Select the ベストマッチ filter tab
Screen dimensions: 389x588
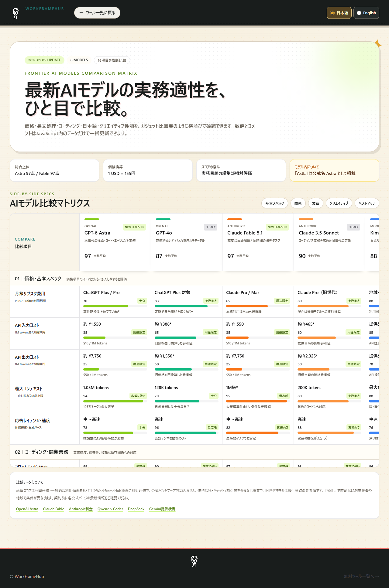pos(367,203)
